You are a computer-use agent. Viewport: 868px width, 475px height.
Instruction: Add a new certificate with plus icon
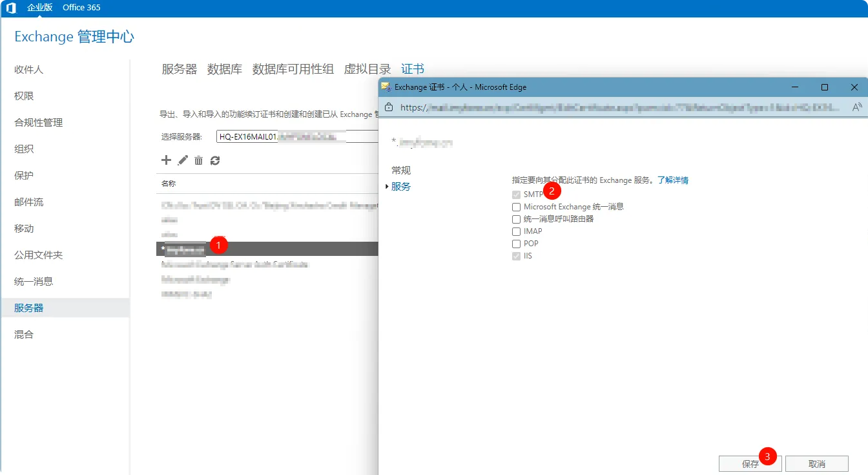[166, 160]
